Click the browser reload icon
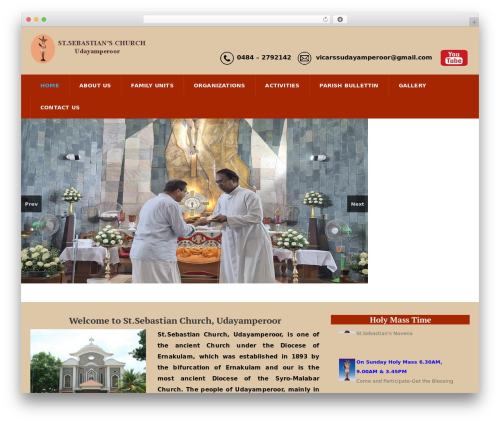 pyautogui.click(x=325, y=20)
